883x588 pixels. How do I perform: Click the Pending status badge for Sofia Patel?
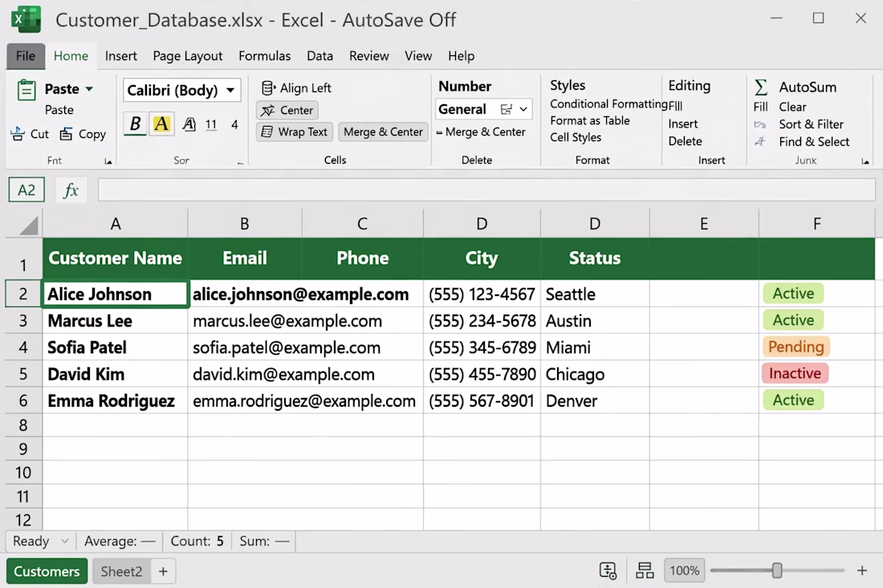point(796,347)
